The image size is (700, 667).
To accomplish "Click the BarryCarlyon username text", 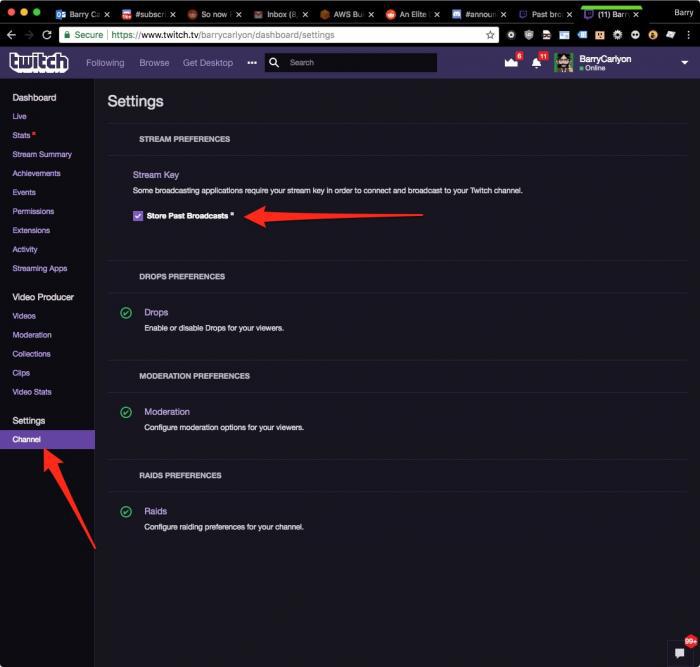I will 605,59.
